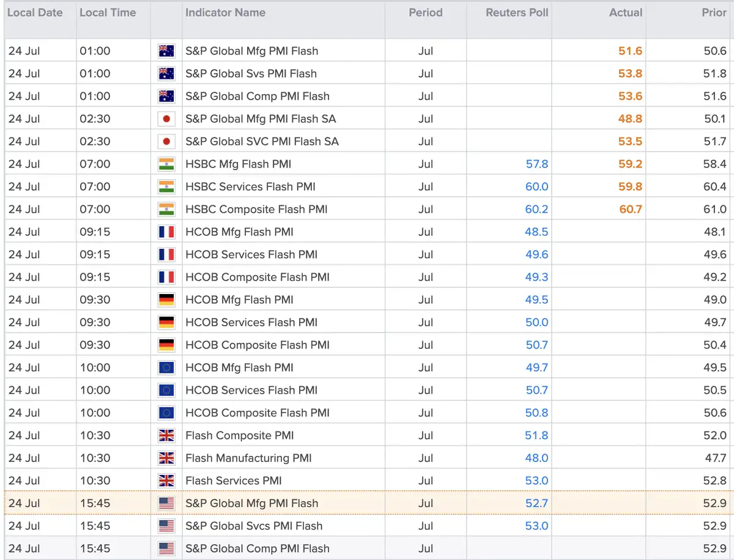Click Reuters Poll value 52.7

(x=537, y=504)
